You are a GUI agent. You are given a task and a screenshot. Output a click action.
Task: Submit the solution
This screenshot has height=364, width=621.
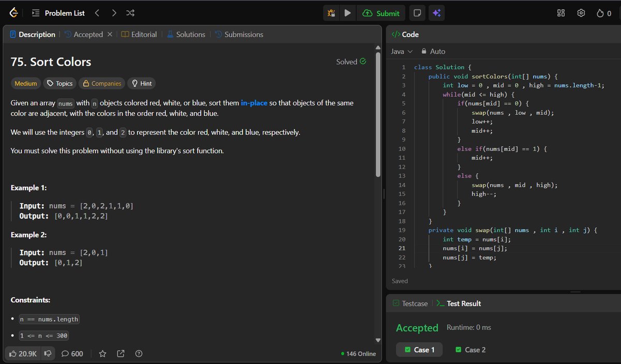pos(381,13)
